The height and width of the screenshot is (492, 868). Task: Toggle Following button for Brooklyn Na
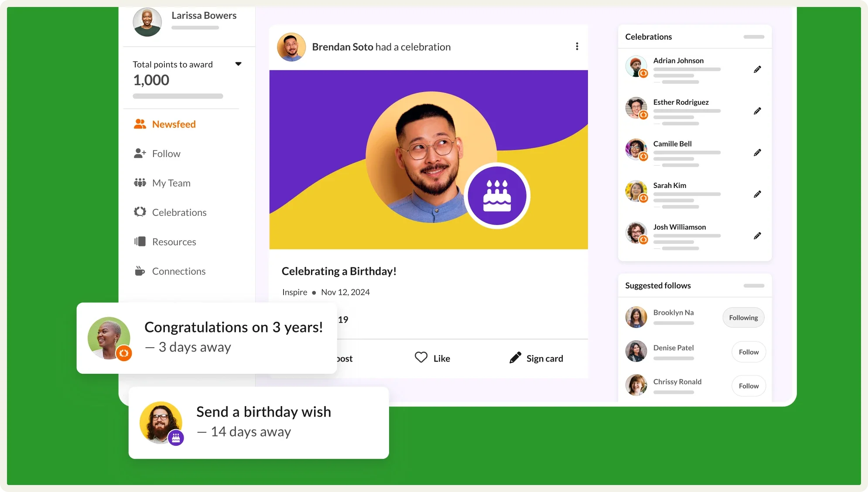tap(743, 318)
